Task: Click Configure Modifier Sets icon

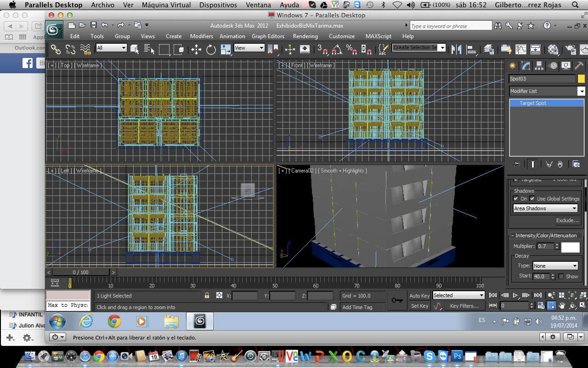Action: (x=576, y=164)
